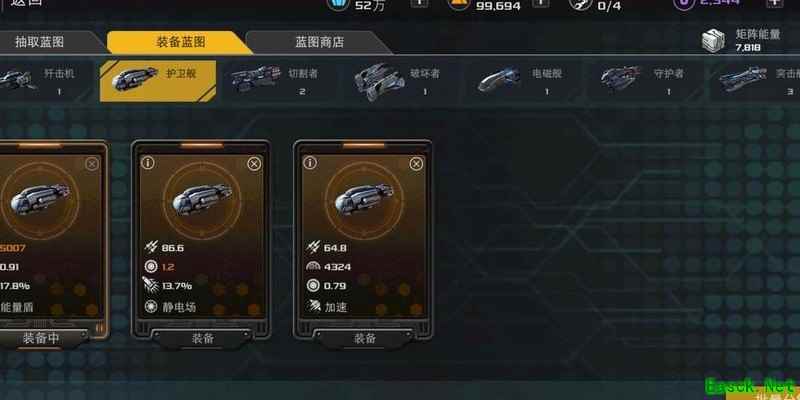Select the 破坏者 ship category
Viewport: 800px width, 400px height.
[400, 81]
